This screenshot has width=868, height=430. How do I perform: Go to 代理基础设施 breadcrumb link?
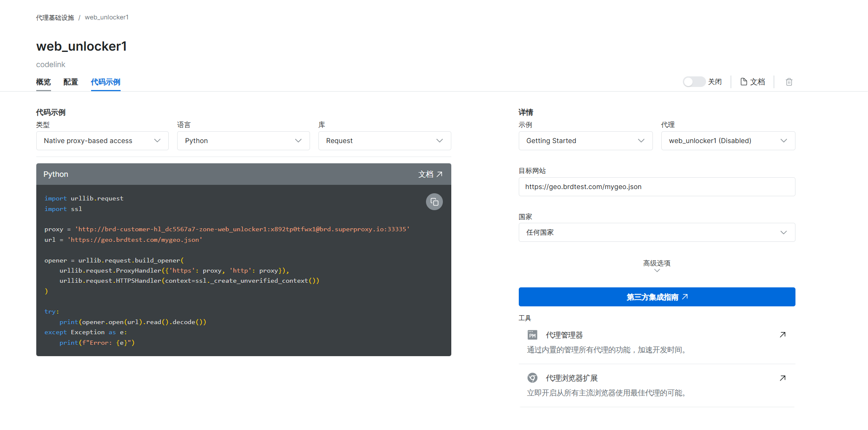pyautogui.click(x=55, y=18)
